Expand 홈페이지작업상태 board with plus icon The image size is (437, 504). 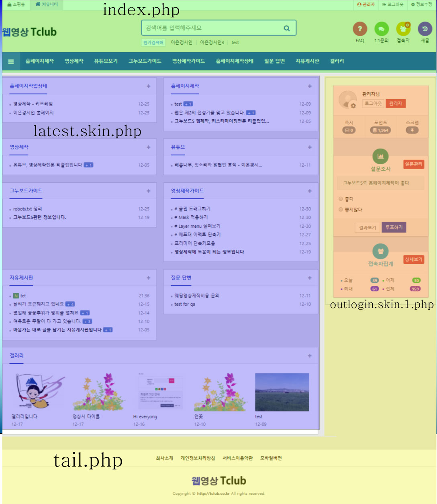coord(149,86)
